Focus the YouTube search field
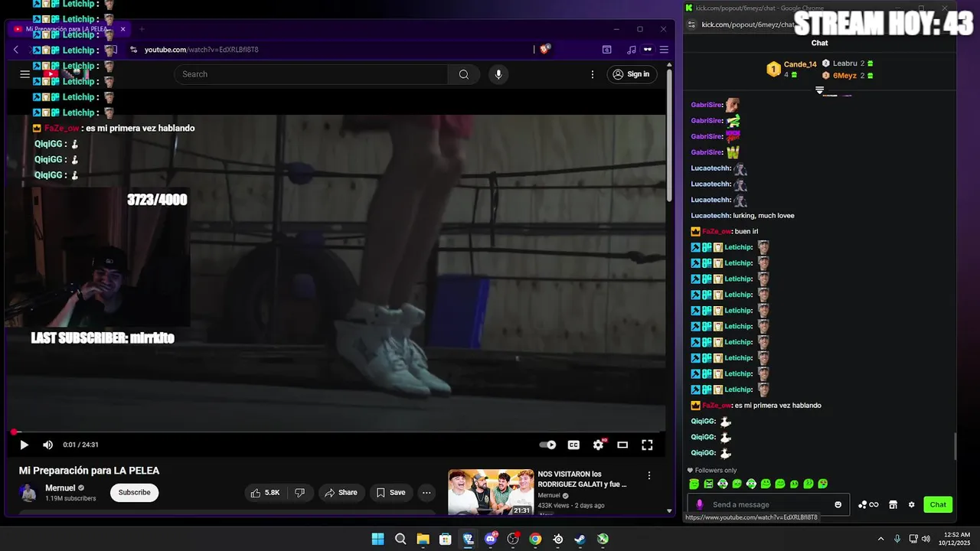Image resolution: width=980 pixels, height=551 pixels. (311, 74)
